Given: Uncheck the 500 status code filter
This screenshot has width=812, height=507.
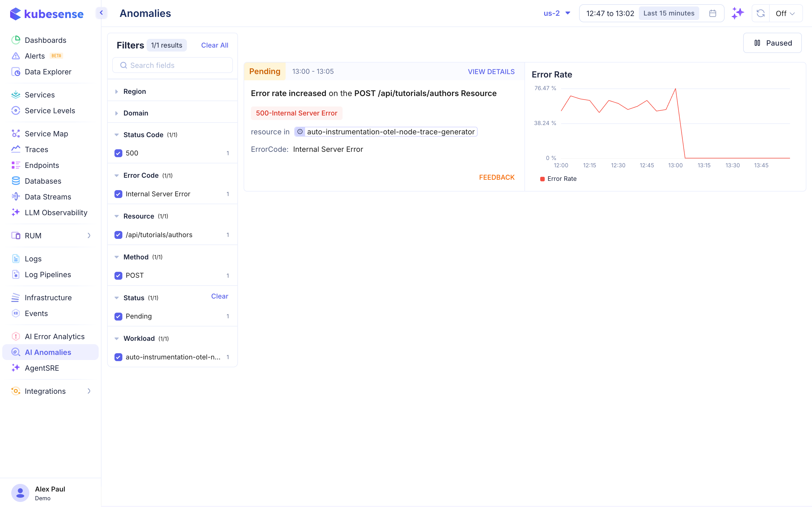Looking at the screenshot, I should tap(118, 153).
